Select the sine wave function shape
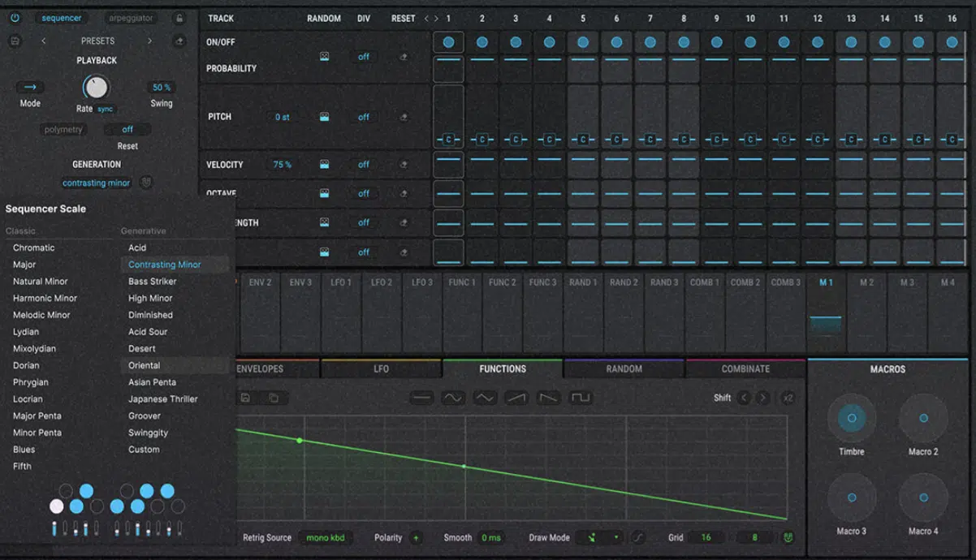Viewport: 976px width, 560px height. (452, 397)
